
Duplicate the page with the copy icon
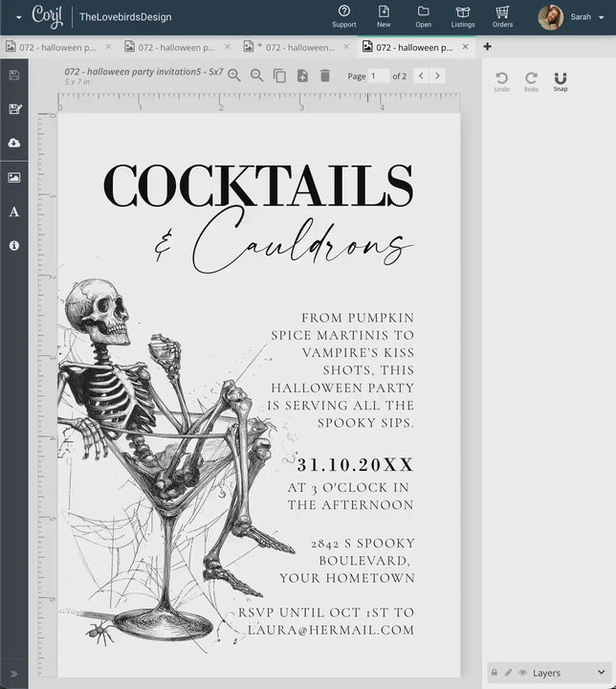click(279, 76)
